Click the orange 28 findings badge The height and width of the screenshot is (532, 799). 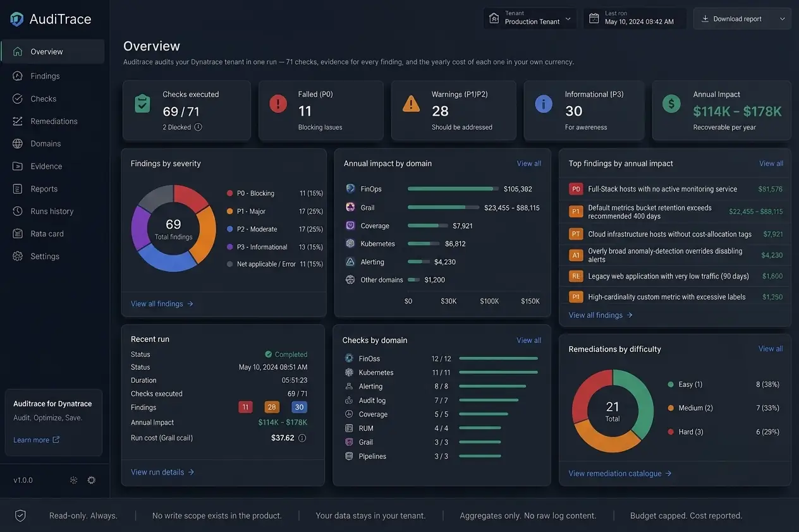tap(272, 408)
